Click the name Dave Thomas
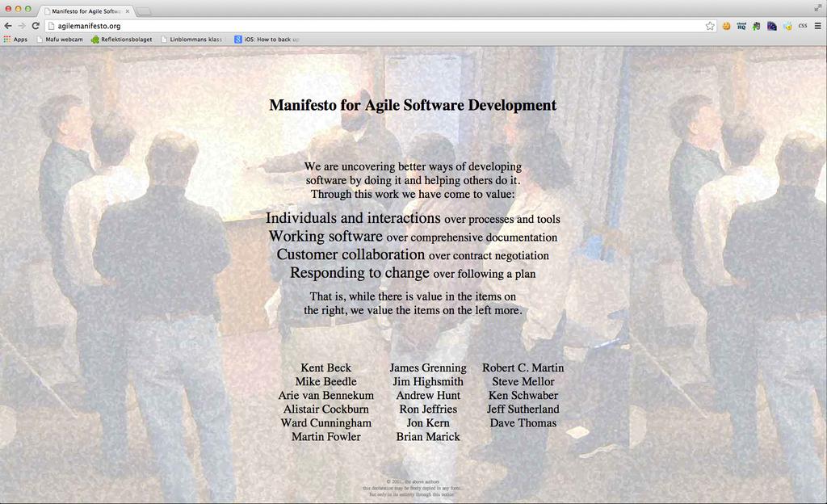 [523, 422]
